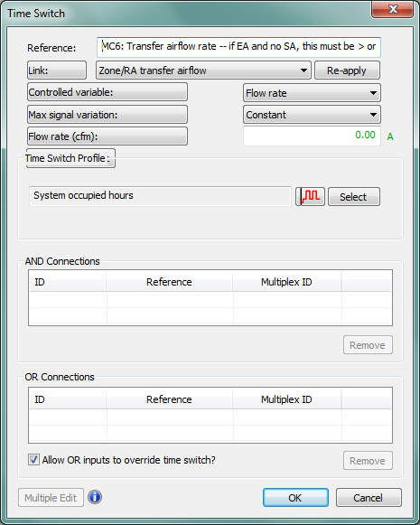Click the blue info help icon

(95, 497)
